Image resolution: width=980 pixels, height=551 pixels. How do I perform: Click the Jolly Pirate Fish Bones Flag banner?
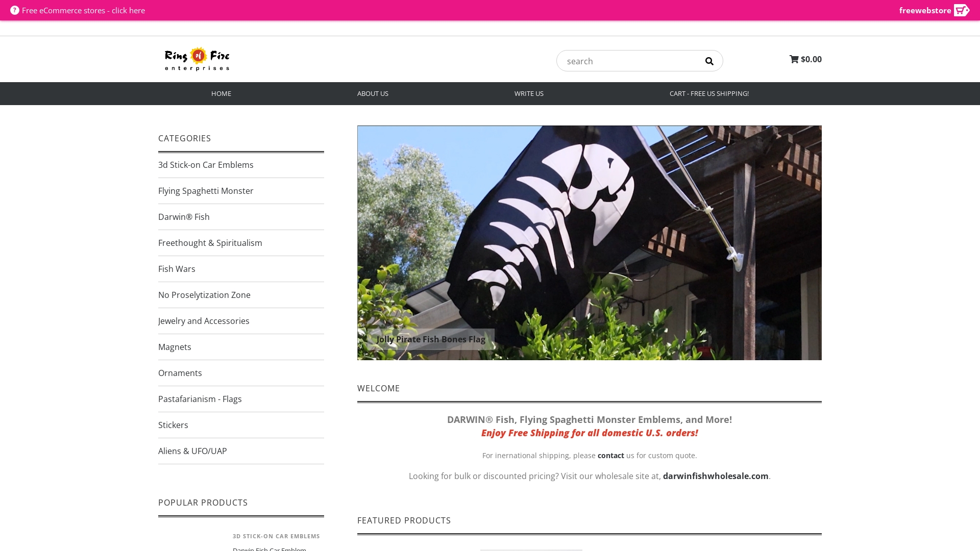pyautogui.click(x=589, y=243)
